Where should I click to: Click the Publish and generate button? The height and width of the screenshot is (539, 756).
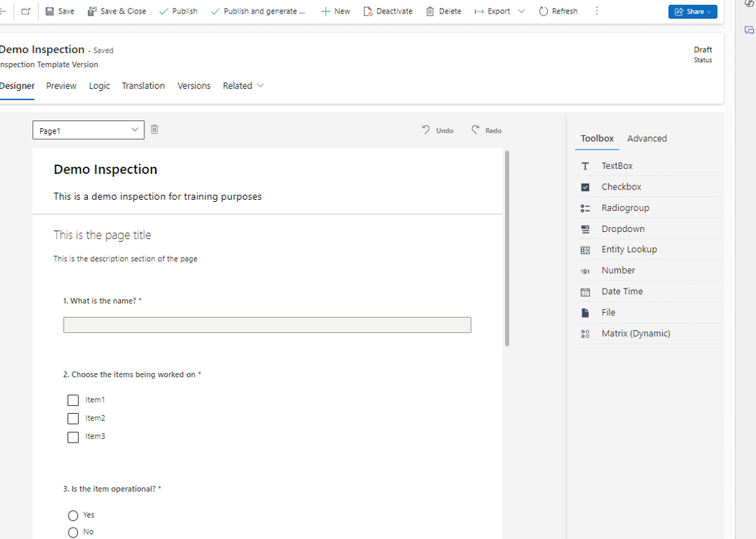point(257,11)
